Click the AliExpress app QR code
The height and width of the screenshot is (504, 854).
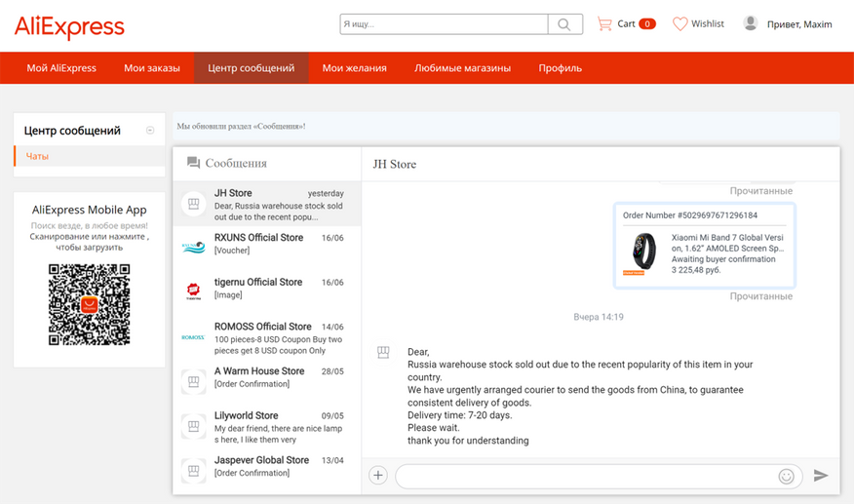[x=90, y=304]
